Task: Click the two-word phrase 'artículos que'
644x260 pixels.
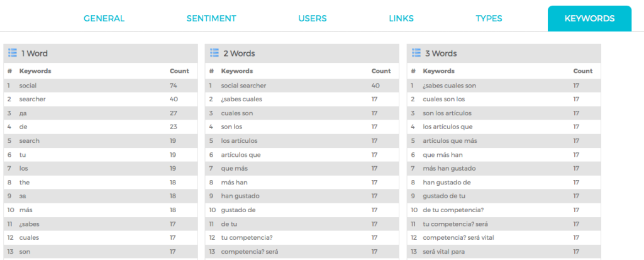Action: pyautogui.click(x=241, y=155)
